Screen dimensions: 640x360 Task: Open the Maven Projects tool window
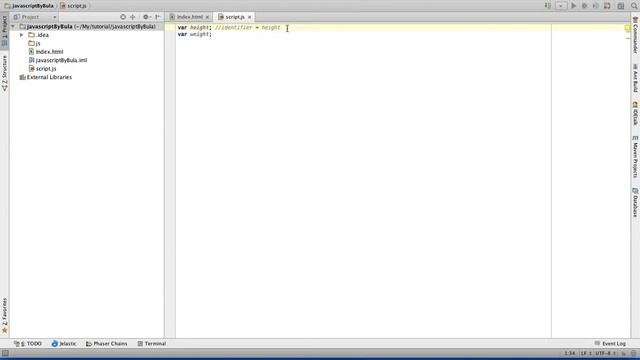(x=635, y=157)
